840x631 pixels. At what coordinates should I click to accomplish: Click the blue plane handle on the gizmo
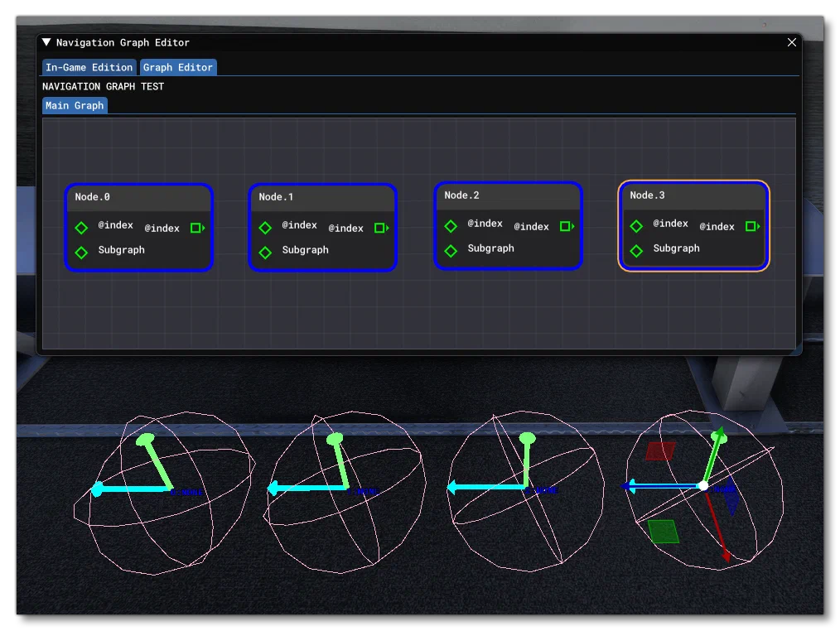(731, 495)
